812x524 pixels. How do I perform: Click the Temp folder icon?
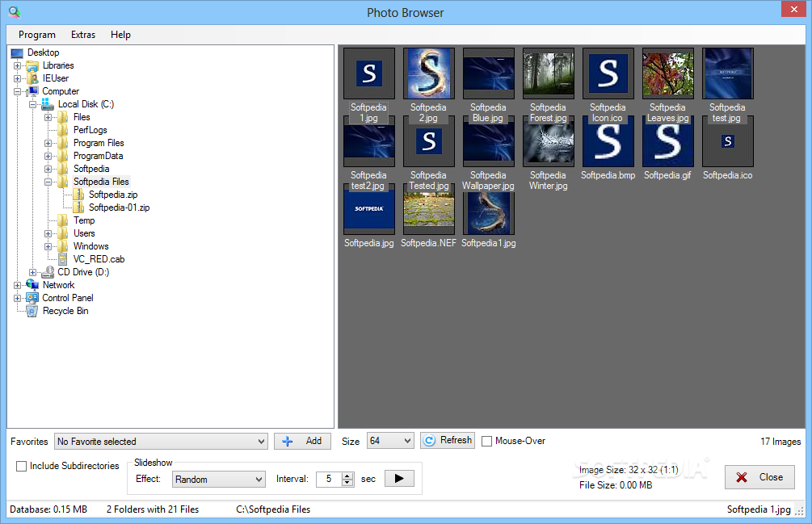click(x=63, y=220)
